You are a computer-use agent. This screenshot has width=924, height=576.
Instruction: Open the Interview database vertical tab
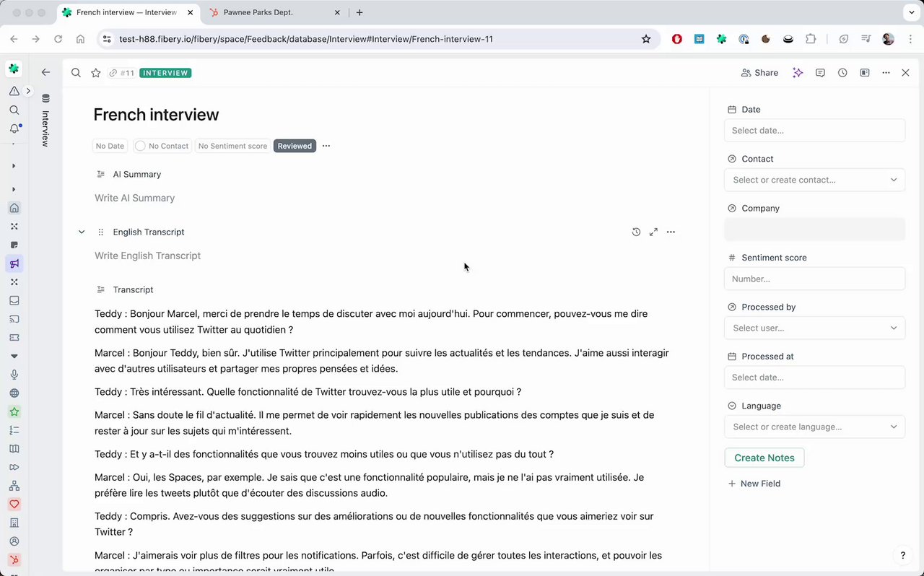coord(45,121)
